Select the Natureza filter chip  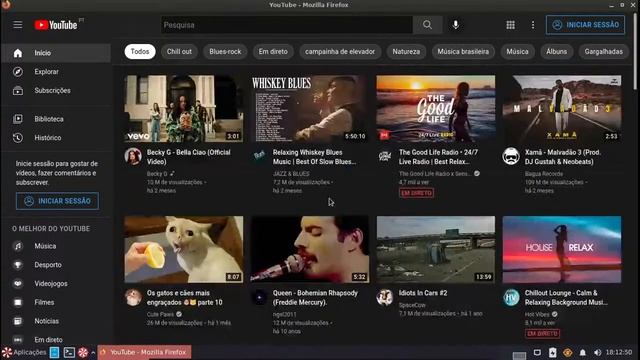click(406, 52)
